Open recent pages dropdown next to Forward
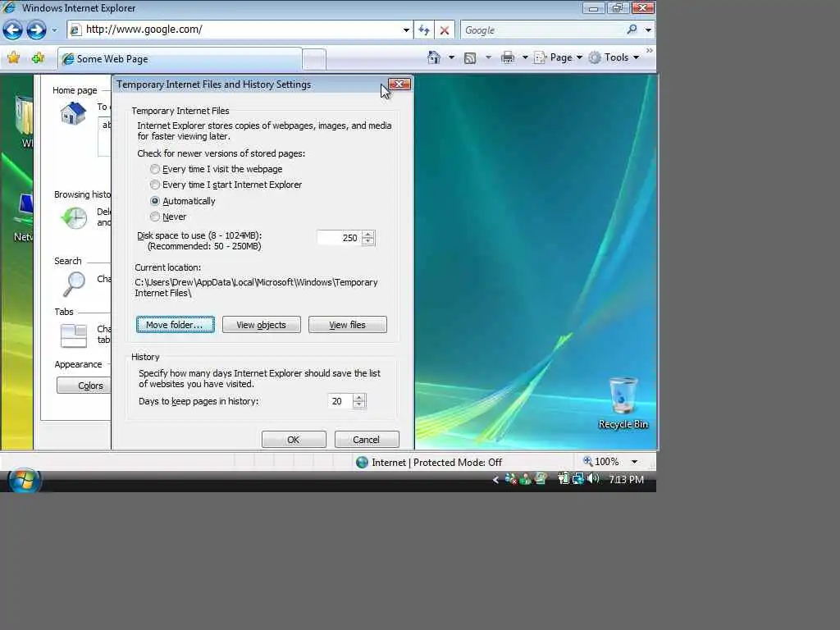Viewport: 840px width, 630px height. coord(54,30)
